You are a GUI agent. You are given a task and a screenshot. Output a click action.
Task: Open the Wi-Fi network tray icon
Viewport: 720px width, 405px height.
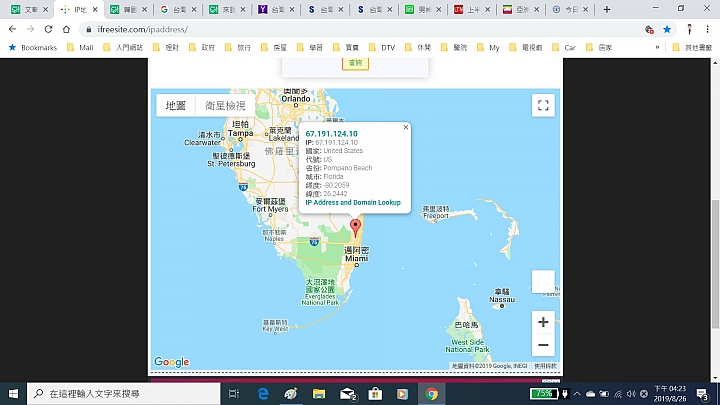click(618, 394)
